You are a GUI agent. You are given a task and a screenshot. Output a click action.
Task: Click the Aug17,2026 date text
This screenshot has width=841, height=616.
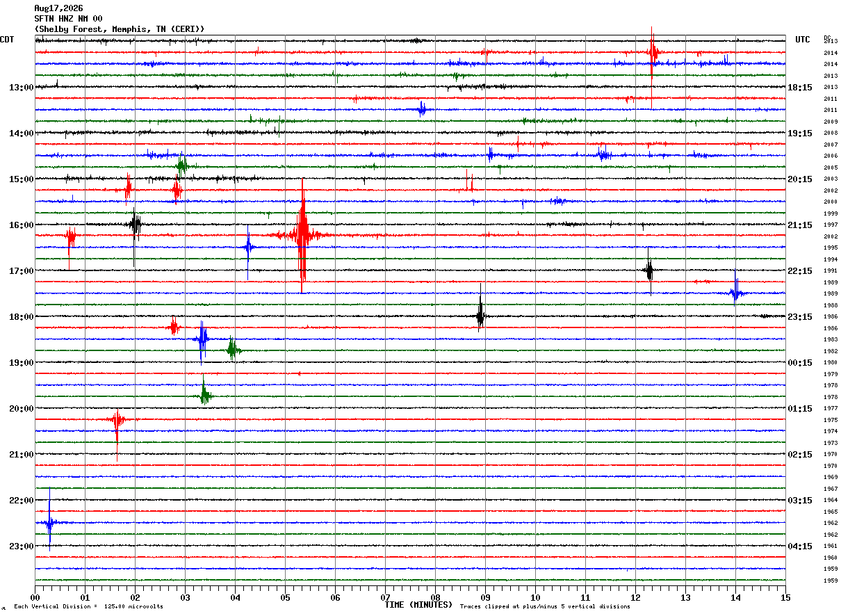pos(58,8)
